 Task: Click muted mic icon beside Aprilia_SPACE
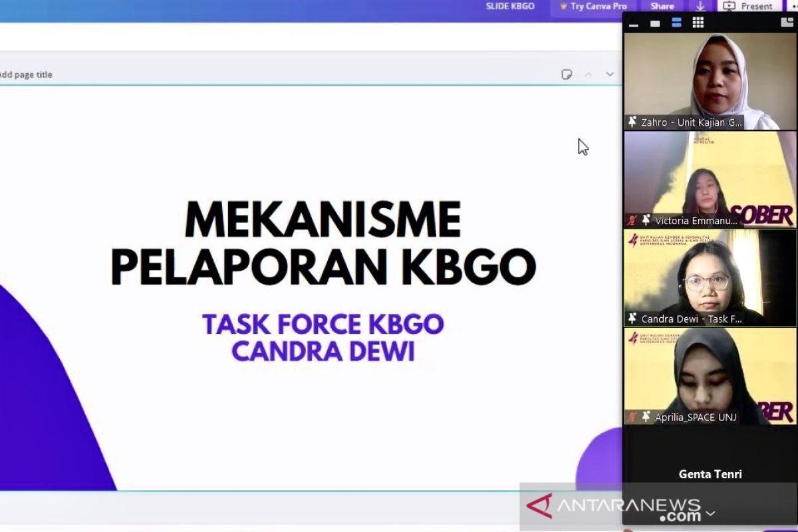pyautogui.click(x=632, y=417)
